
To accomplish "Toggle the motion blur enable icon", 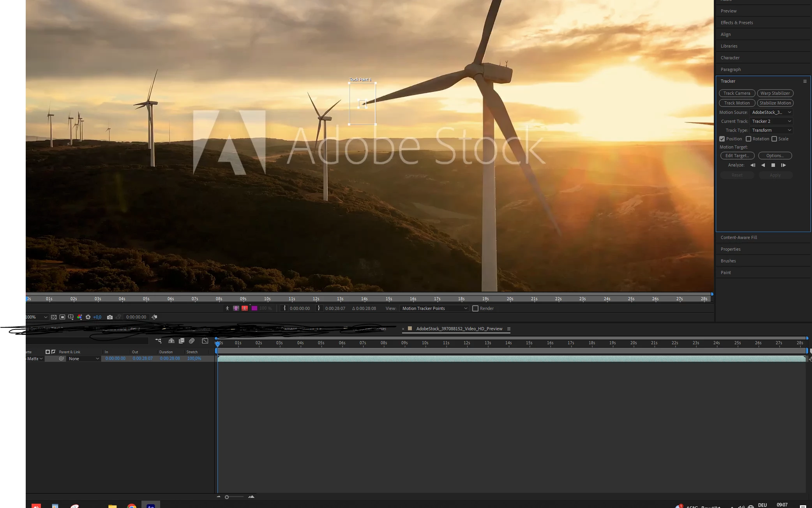I will point(192,341).
